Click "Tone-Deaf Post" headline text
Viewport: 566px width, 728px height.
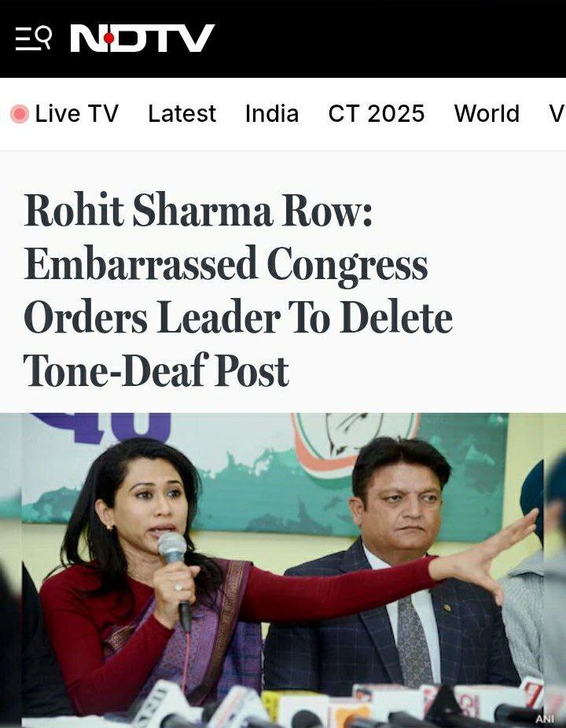tap(156, 370)
